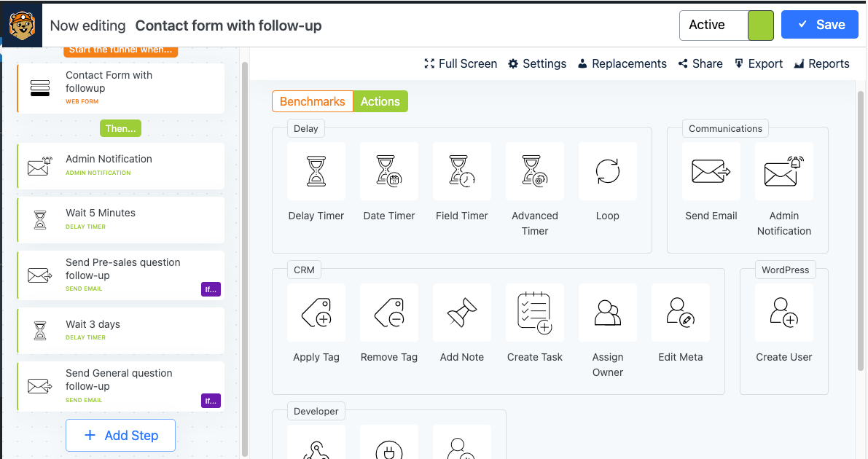The height and width of the screenshot is (459, 868).
Task: Open funnel Settings
Action: point(537,63)
